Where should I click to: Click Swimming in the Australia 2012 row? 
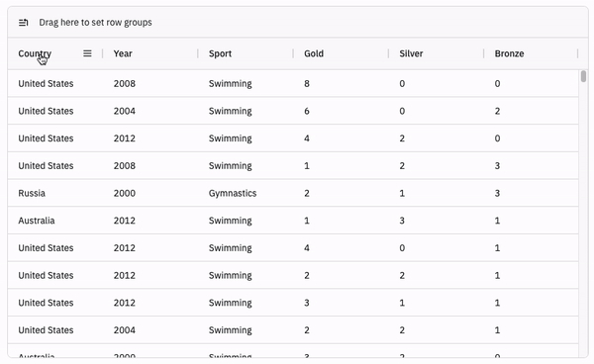(x=231, y=221)
